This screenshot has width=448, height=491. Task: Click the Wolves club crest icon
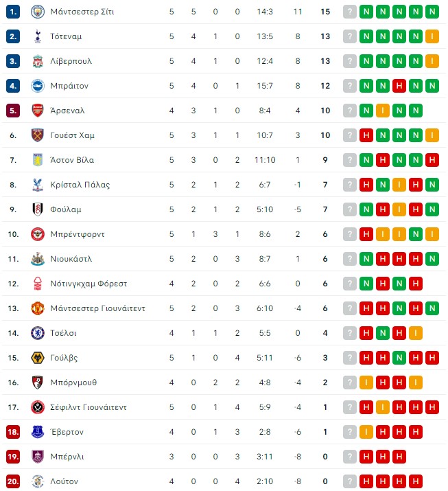click(38, 358)
